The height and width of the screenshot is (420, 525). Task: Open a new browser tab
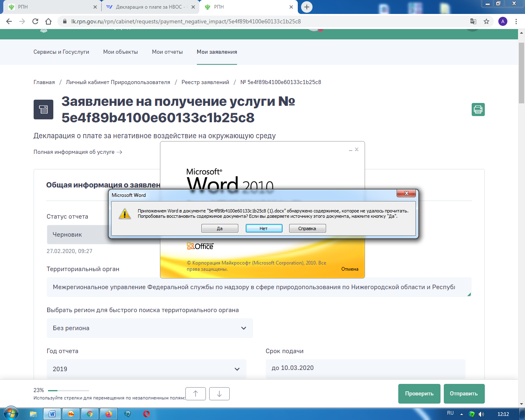307,7
